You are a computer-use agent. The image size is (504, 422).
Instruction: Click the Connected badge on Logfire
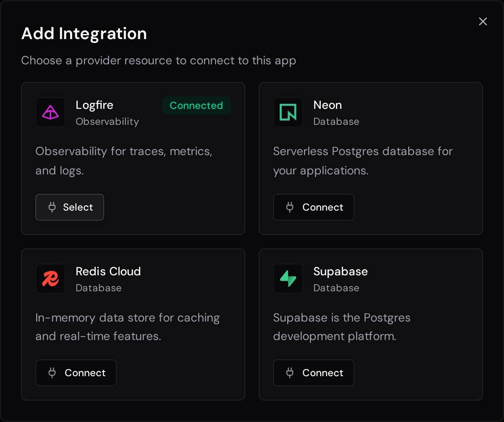coord(197,105)
